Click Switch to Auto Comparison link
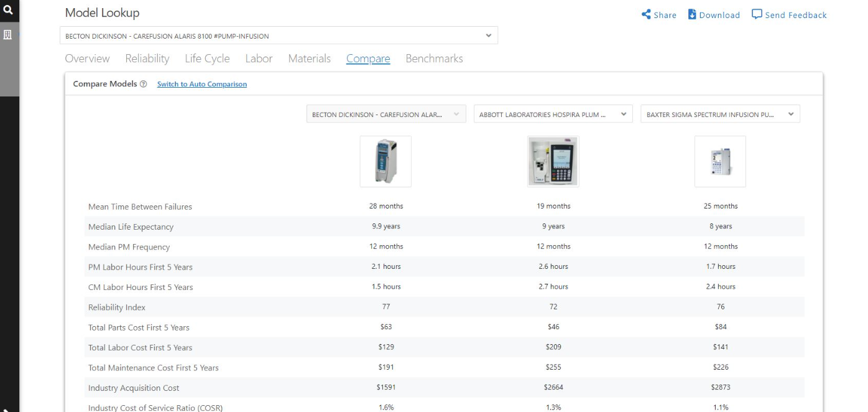 202,84
